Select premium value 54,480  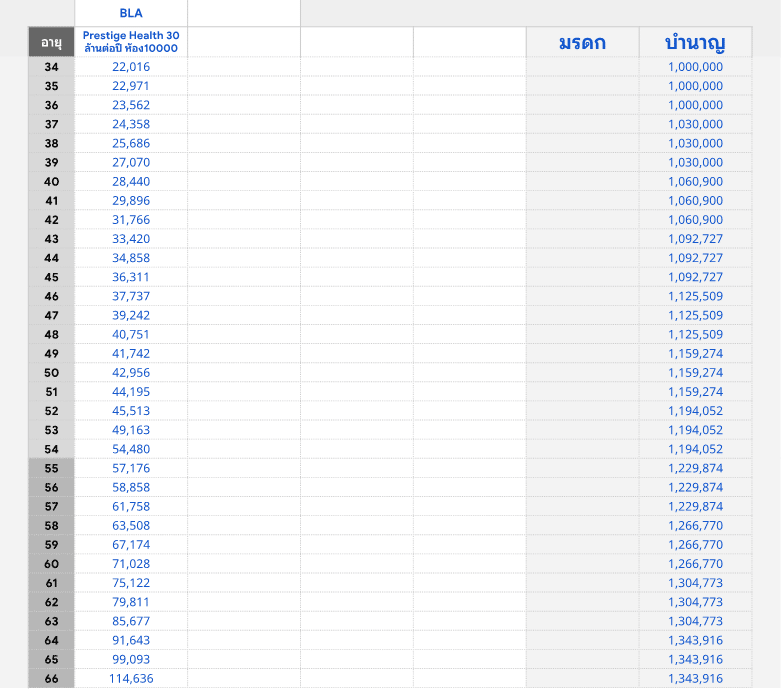pyautogui.click(x=131, y=449)
